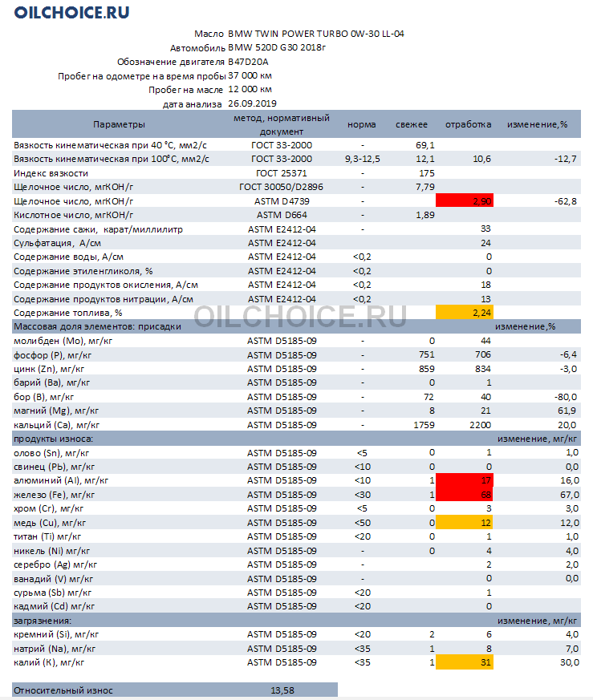Click fresh base number 7,79

tap(425, 187)
